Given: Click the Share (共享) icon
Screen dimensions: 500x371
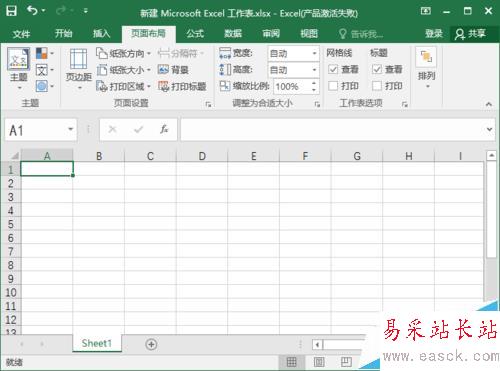Looking at the screenshot, I should click(471, 34).
